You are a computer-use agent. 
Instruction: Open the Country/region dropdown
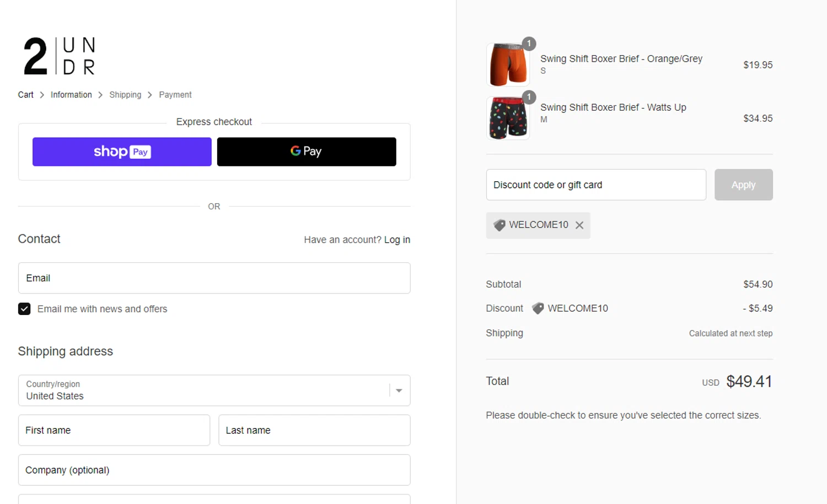pyautogui.click(x=214, y=391)
